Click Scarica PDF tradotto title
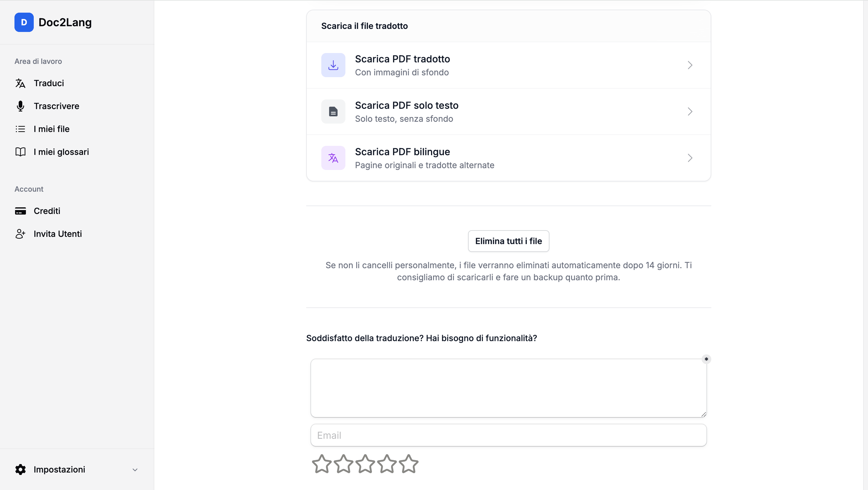Viewport: 868px width, 490px height. (402, 59)
